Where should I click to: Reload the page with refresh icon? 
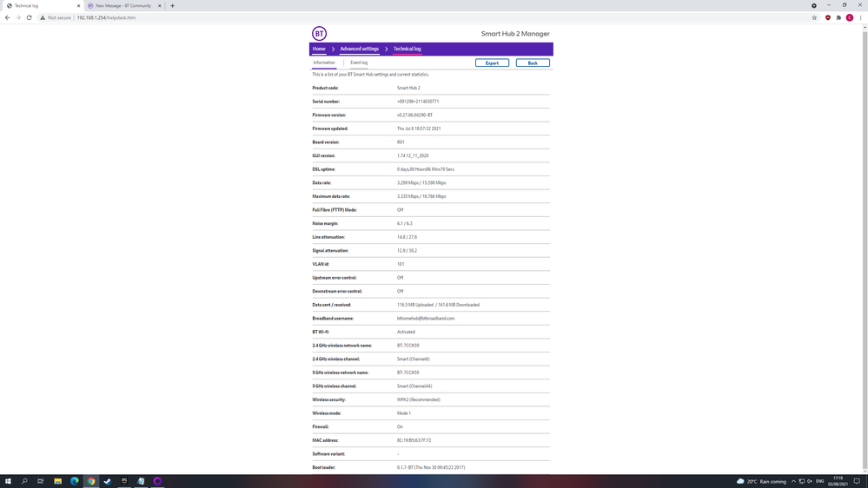point(30,17)
